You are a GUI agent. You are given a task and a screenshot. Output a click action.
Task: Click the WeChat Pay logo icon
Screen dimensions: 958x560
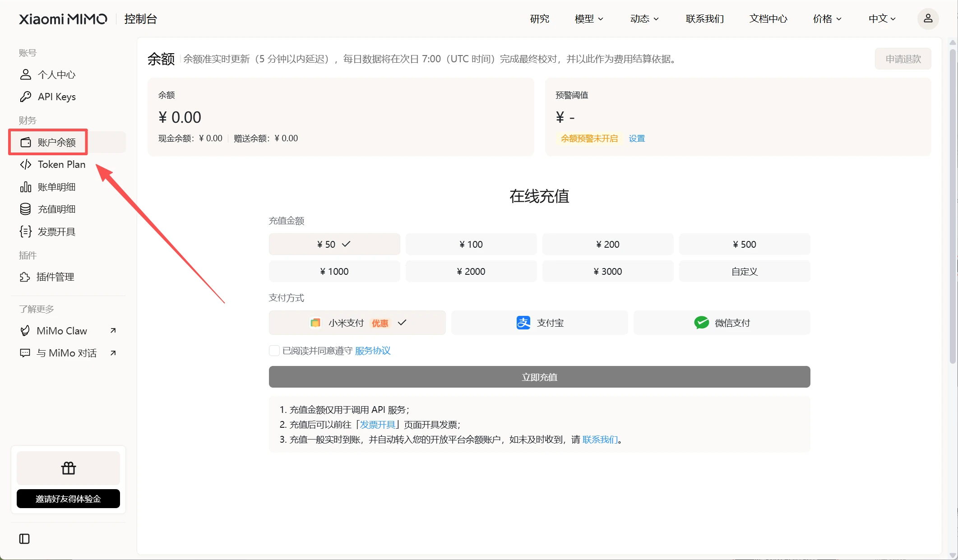(702, 323)
